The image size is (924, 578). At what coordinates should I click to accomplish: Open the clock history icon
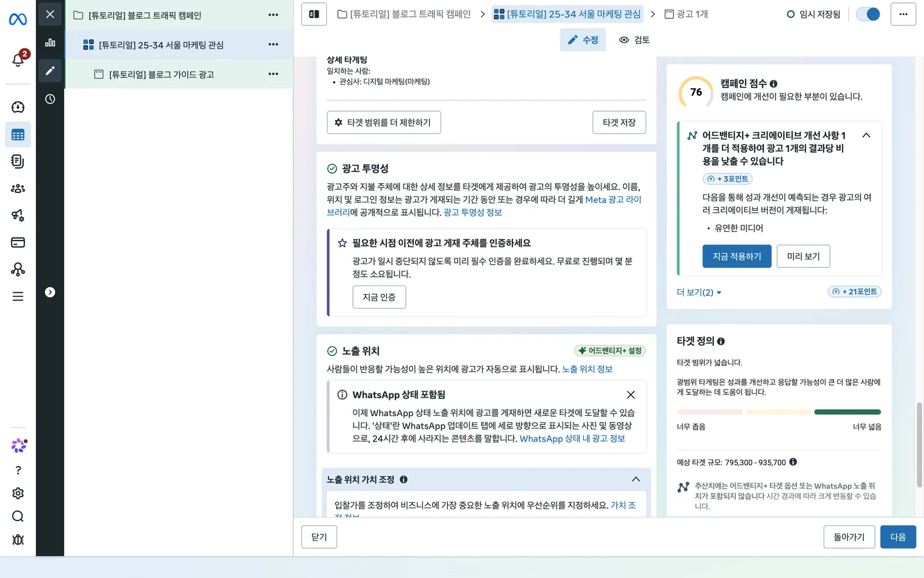click(50, 99)
